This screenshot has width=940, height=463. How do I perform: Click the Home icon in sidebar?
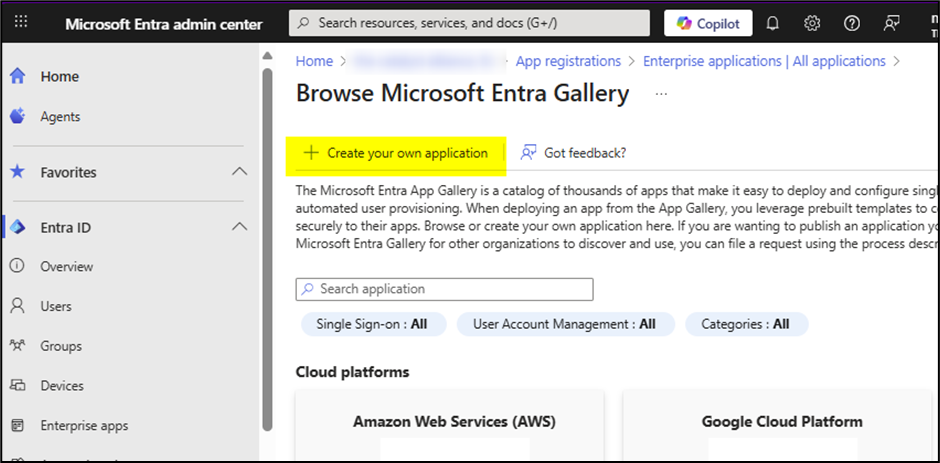pos(17,77)
